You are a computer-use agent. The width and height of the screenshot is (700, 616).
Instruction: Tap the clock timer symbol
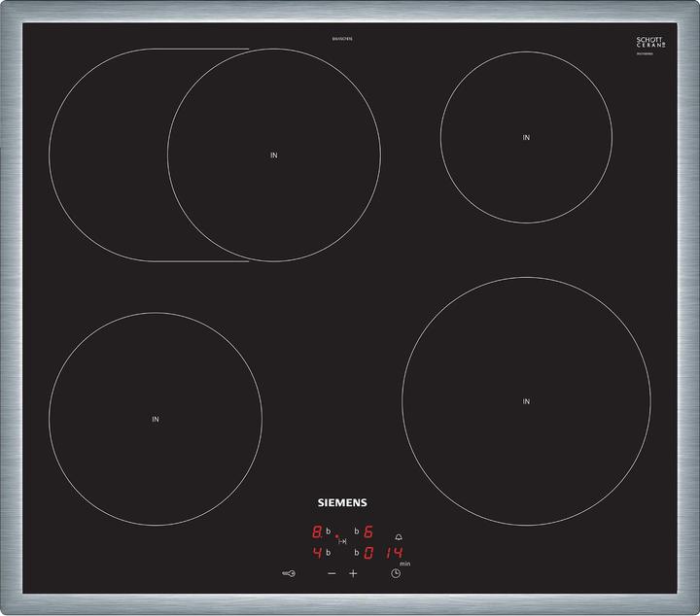(x=396, y=573)
